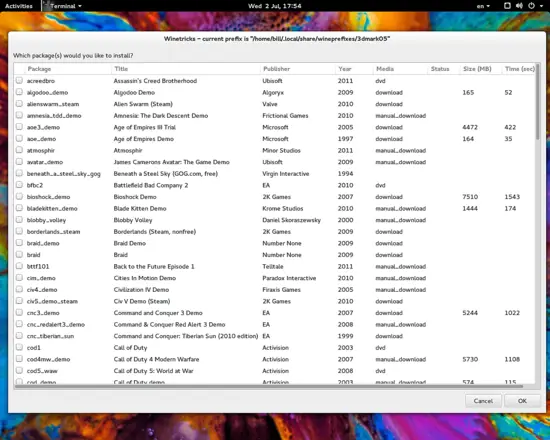Click "Civ V Demo (Steam)" title
Image resolution: width=550 pixels, height=440 pixels.
142,301
